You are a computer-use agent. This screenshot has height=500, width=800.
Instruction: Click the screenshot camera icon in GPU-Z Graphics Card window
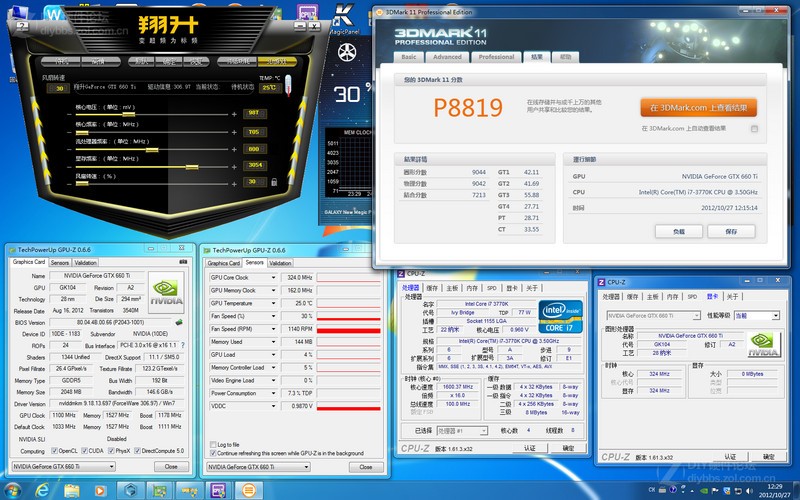coord(183,262)
